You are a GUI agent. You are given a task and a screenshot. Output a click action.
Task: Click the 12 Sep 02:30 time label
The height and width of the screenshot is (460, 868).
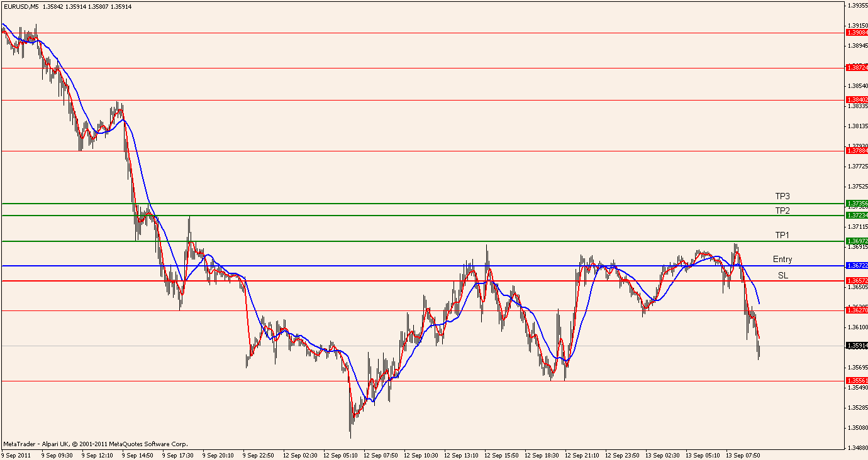pos(300,454)
